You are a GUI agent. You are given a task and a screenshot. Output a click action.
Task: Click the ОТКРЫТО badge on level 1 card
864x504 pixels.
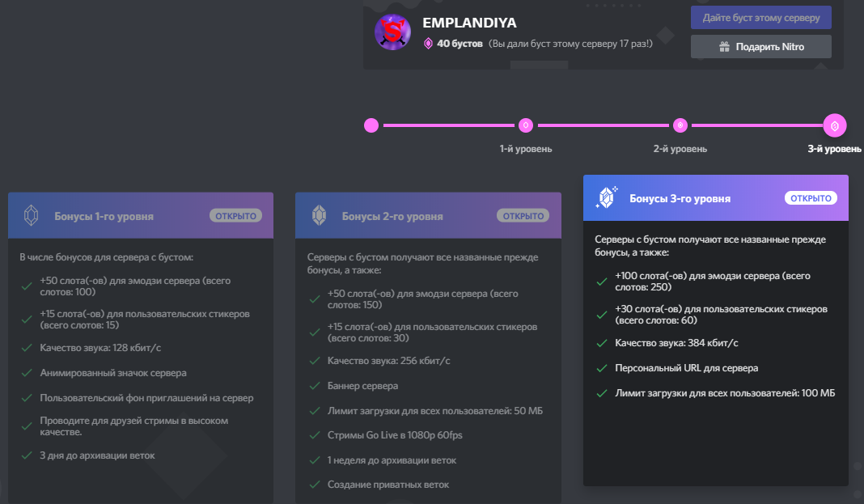coord(235,216)
